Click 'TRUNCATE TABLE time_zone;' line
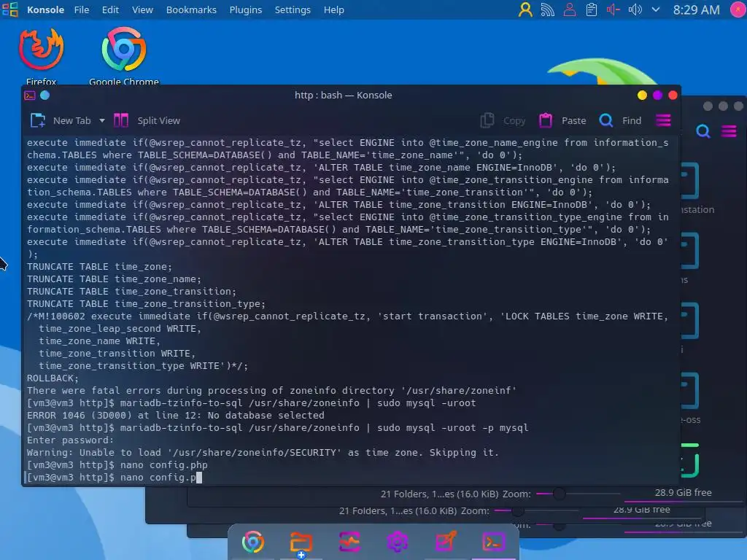 [99, 267]
